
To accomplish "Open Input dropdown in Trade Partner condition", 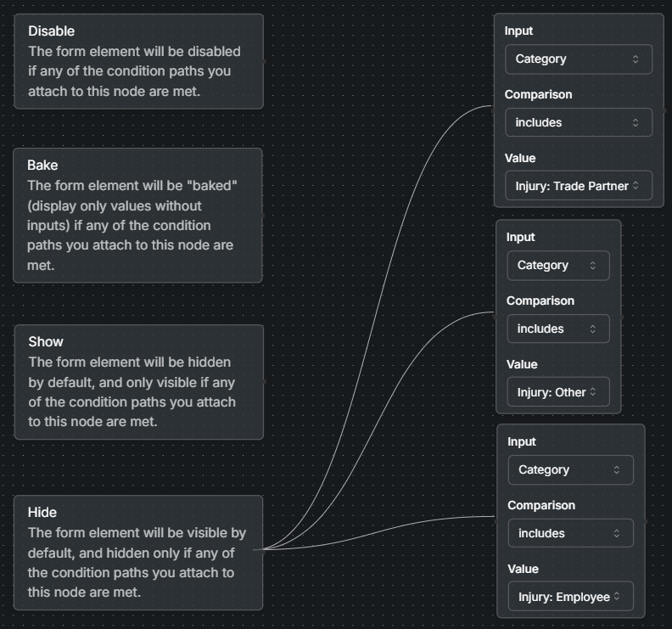I will pos(578,59).
